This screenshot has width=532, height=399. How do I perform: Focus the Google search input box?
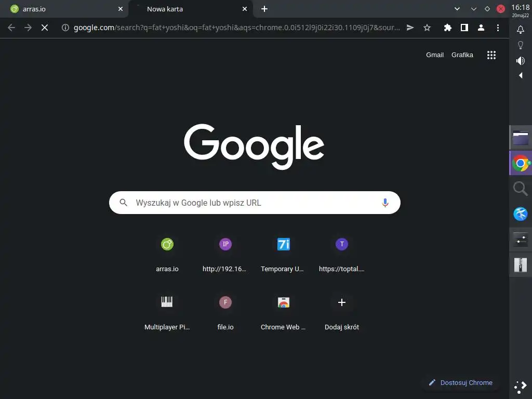pos(255,203)
